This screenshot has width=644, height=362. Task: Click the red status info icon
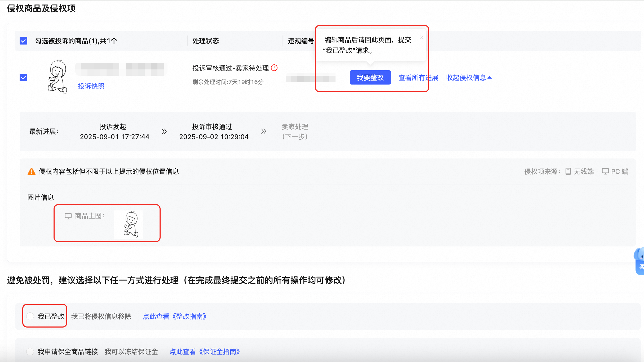click(274, 68)
